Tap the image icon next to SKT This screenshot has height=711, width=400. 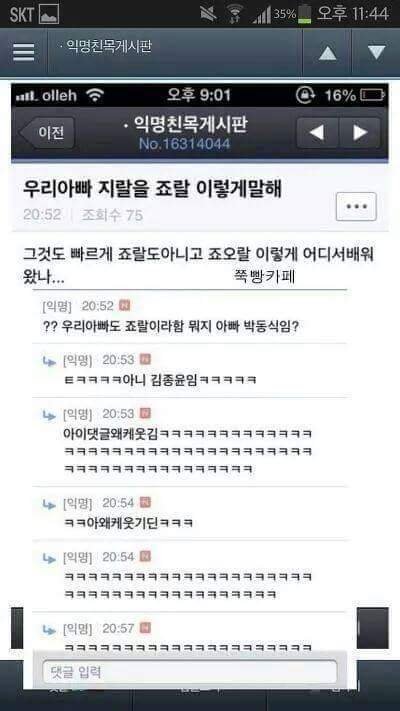(49, 15)
